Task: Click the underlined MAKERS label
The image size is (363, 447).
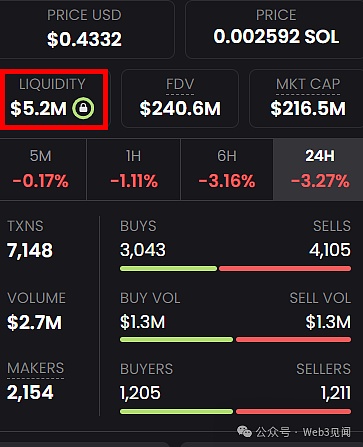Action: [35, 369]
